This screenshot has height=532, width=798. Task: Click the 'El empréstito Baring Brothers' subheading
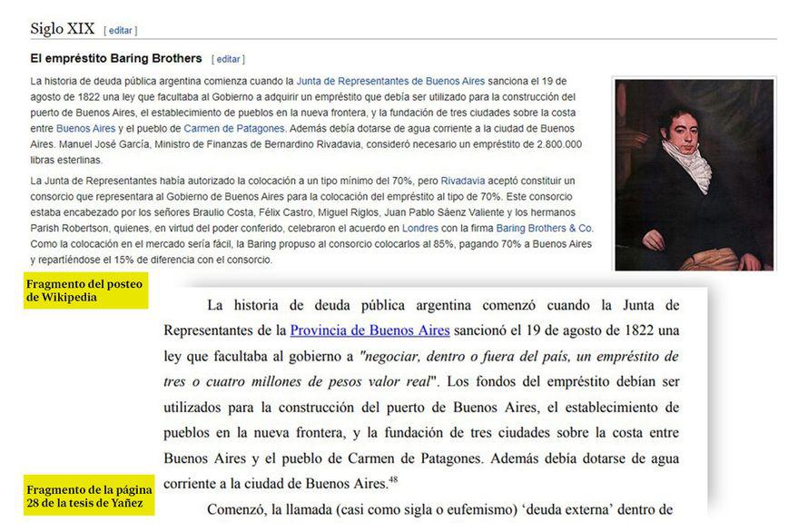tap(116, 59)
